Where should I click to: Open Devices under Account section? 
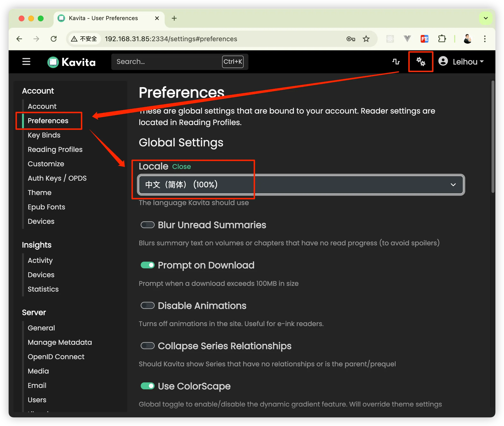41,221
